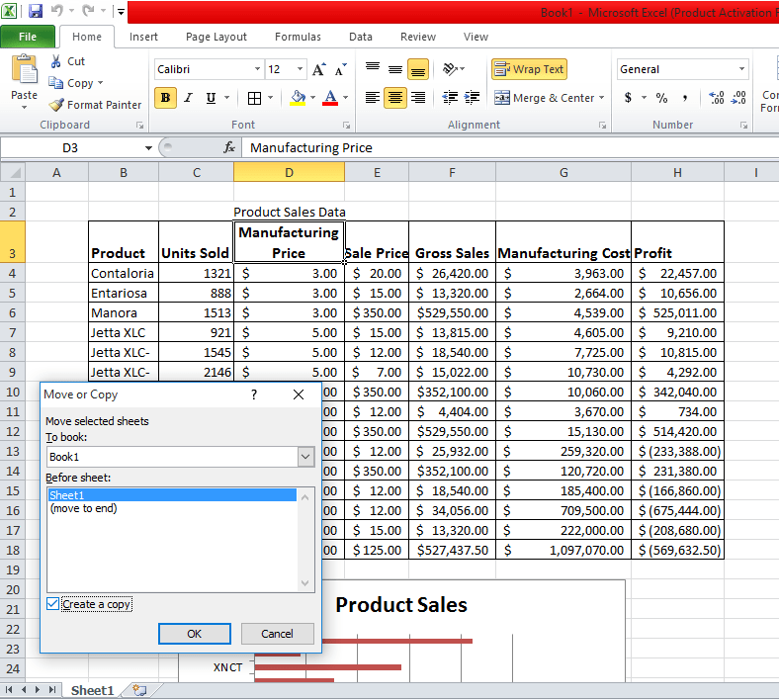The image size is (779, 700).
Task: Select row 4 header
Action: coord(13,273)
